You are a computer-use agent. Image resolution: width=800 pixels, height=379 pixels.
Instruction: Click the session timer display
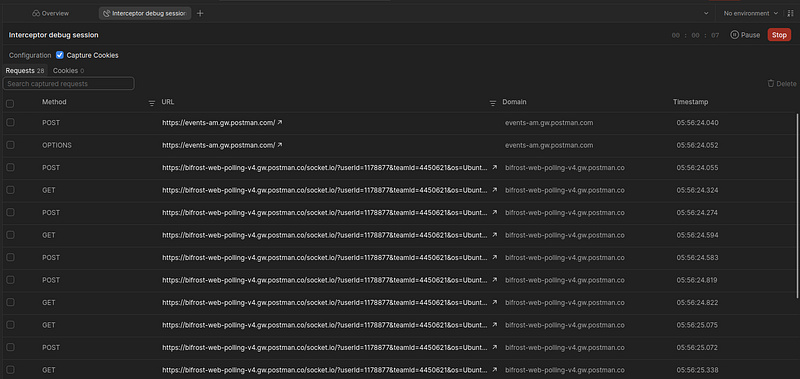(695, 35)
